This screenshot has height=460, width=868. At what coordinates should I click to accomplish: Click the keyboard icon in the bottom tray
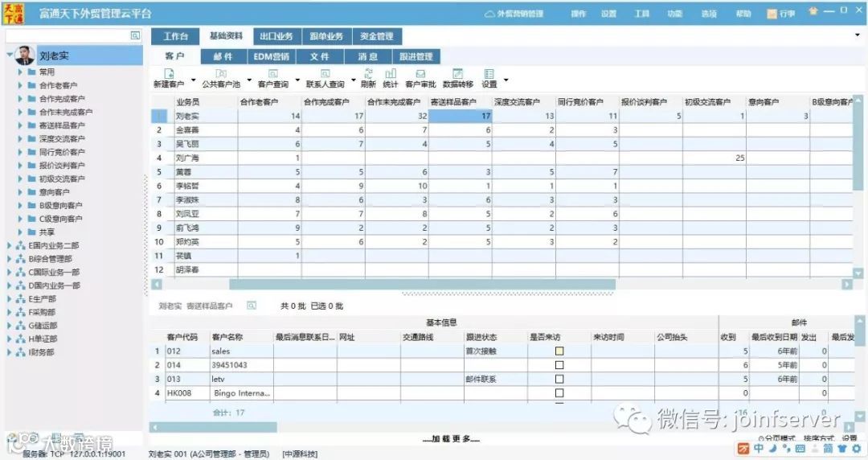click(x=800, y=449)
